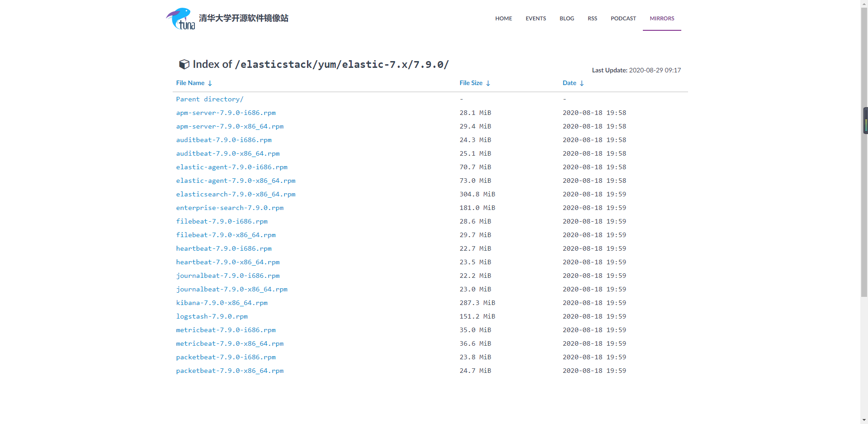
Task: Download filebeat-7.9.0-x86_64.rpm
Action: pyautogui.click(x=226, y=235)
